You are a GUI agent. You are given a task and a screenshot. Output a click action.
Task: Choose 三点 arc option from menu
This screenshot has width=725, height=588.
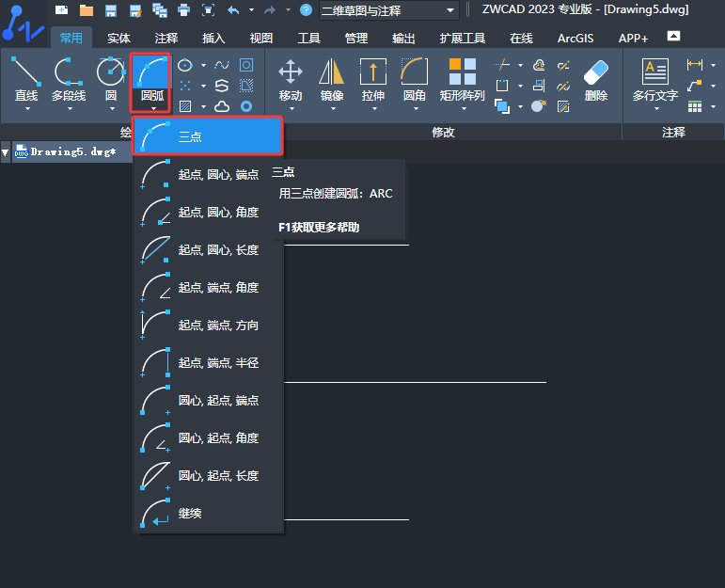click(208, 136)
